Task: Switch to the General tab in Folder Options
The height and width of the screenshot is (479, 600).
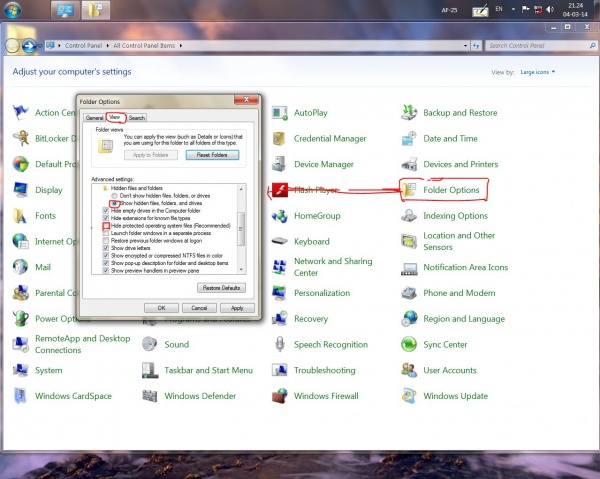Action: coord(92,118)
